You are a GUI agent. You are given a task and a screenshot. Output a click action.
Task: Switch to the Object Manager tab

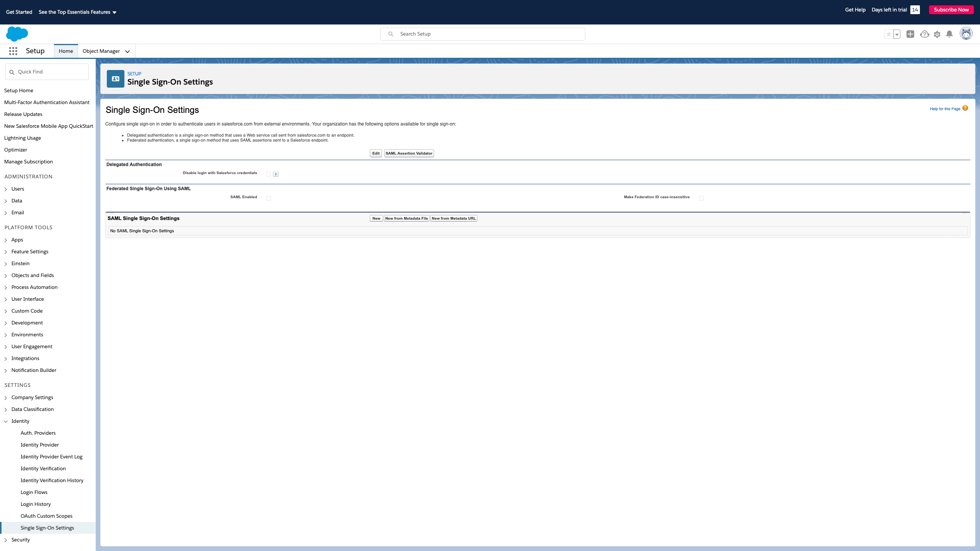[101, 51]
